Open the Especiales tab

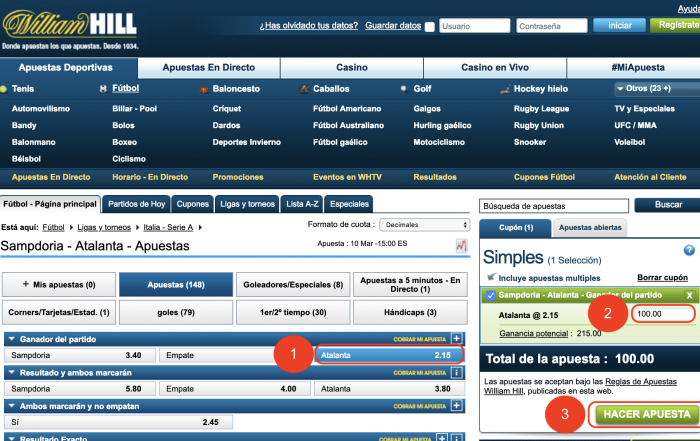(x=349, y=204)
